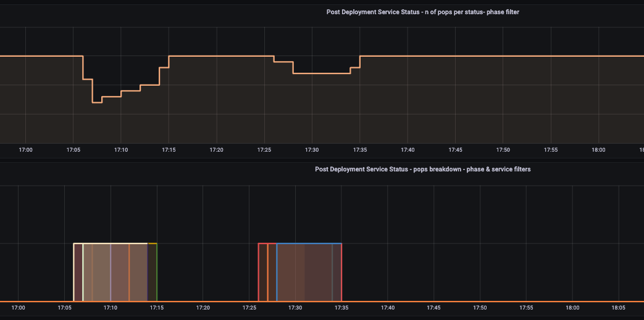Click the 18:05 label on the bottom panel axis

[619, 307]
